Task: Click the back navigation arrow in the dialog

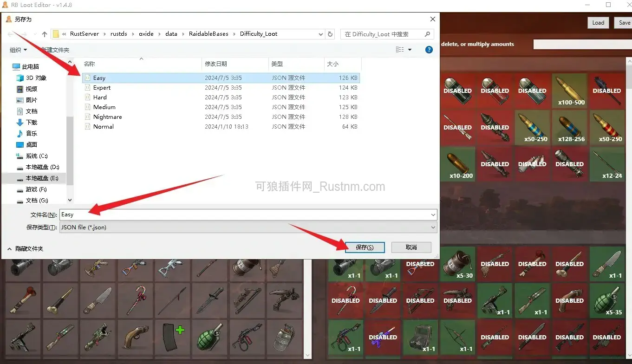Action: (x=10, y=33)
